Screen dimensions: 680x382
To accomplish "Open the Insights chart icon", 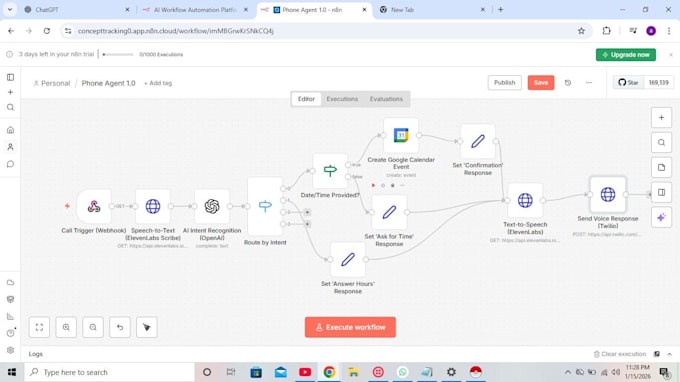I will pyautogui.click(x=10, y=317).
